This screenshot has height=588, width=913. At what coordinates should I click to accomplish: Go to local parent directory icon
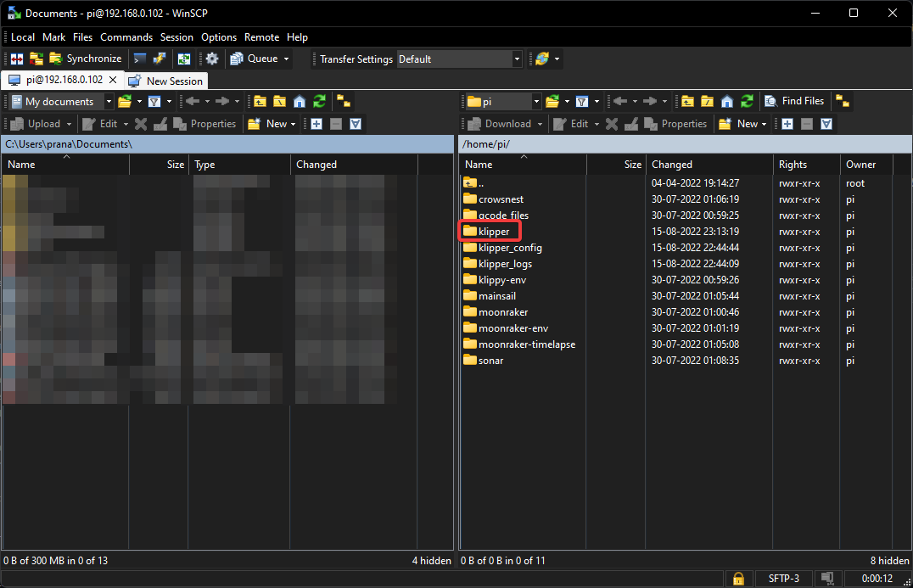click(x=260, y=101)
